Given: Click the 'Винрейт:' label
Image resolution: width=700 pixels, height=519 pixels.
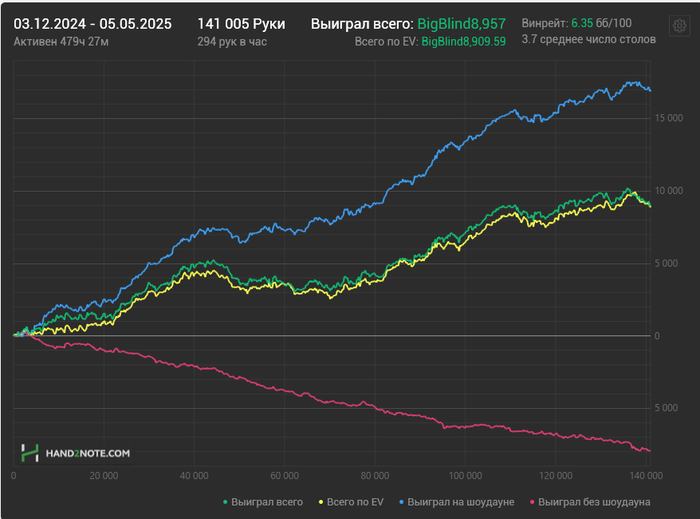Looking at the screenshot, I should (x=545, y=23).
